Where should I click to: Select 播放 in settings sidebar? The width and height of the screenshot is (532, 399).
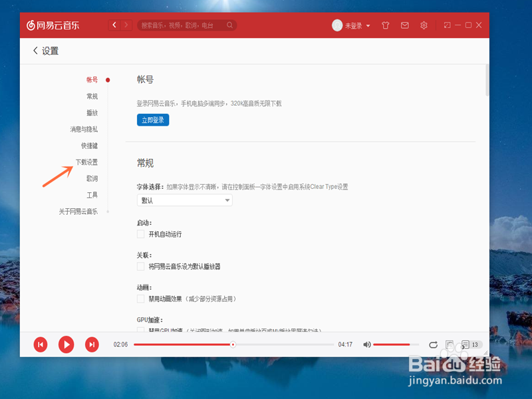click(x=92, y=112)
